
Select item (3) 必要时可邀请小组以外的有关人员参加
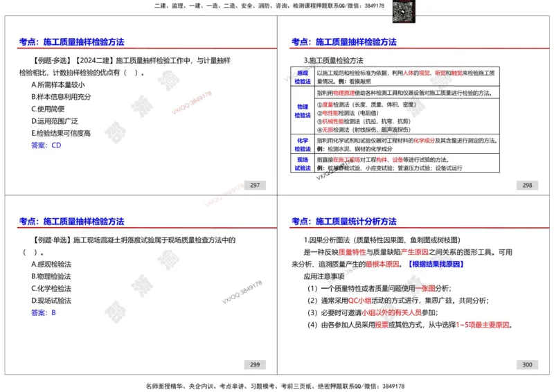click(373, 313)
